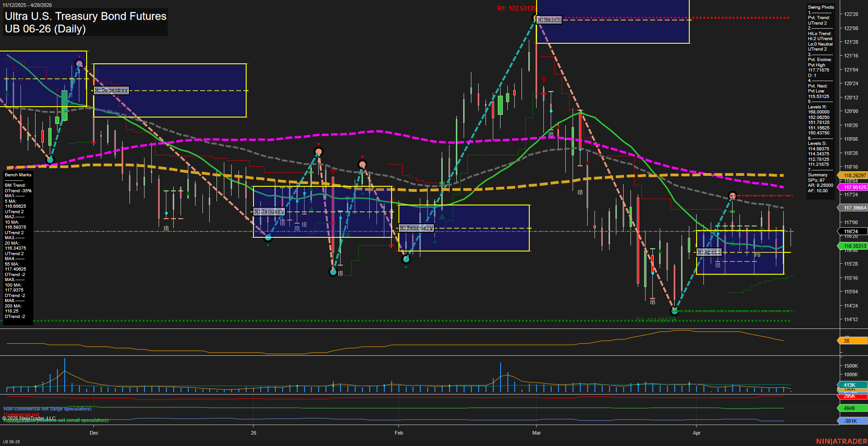The width and height of the screenshot is (868, 446).
Task: Click the R1: 122.53125 resistance label
Action: click(x=516, y=8)
